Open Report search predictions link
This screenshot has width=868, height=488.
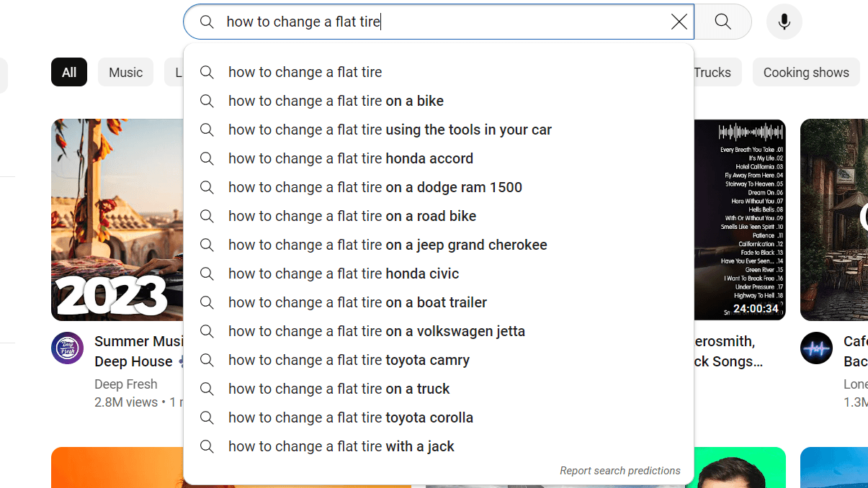tap(619, 471)
